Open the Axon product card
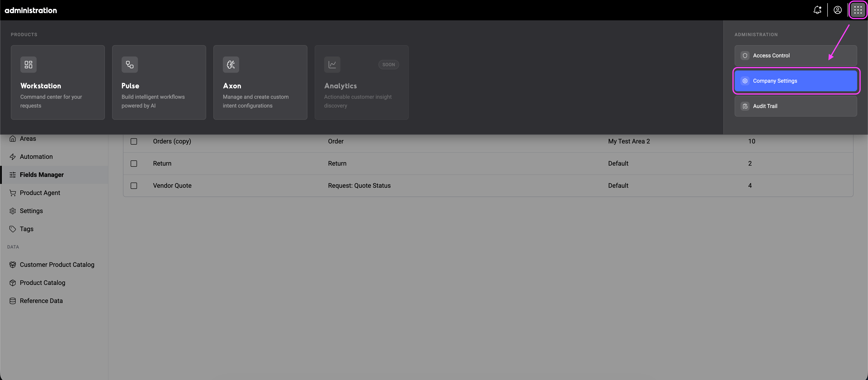The width and height of the screenshot is (868, 380). pyautogui.click(x=260, y=82)
